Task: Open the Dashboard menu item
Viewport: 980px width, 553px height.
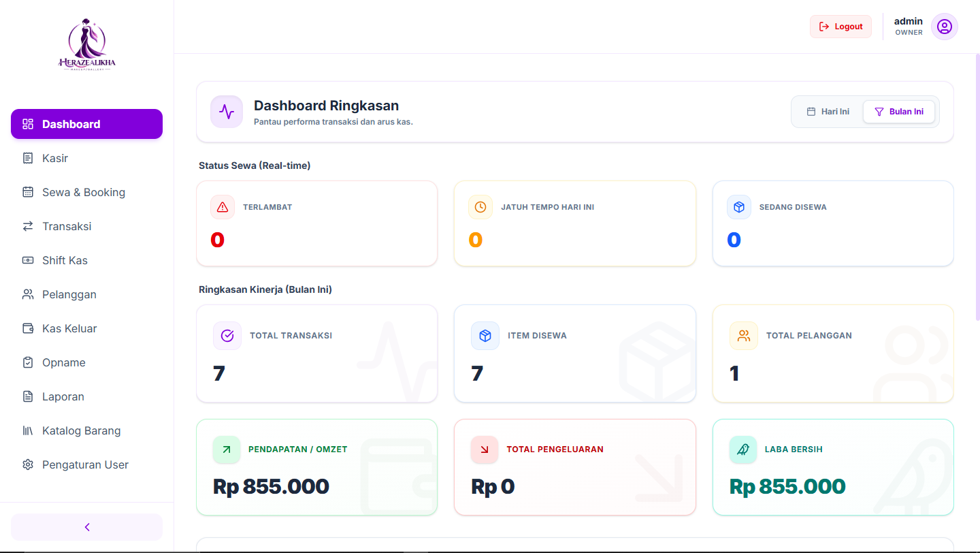Action: [x=87, y=124]
